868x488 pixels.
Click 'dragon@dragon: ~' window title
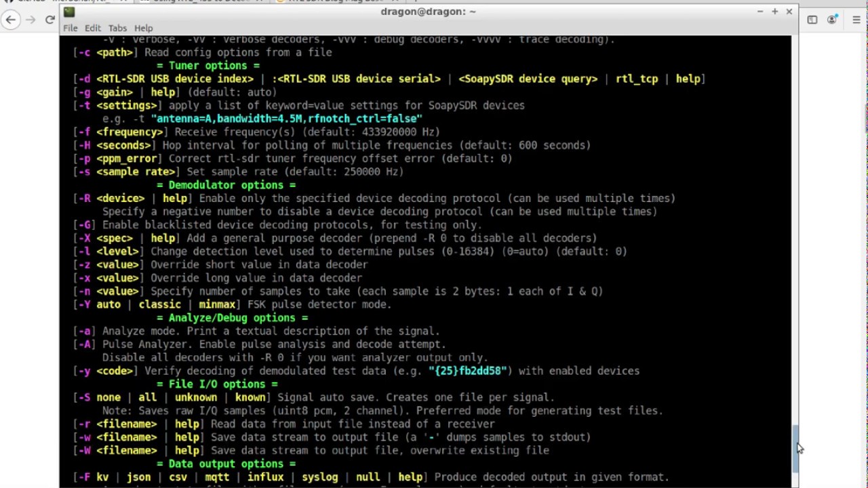coord(428,12)
